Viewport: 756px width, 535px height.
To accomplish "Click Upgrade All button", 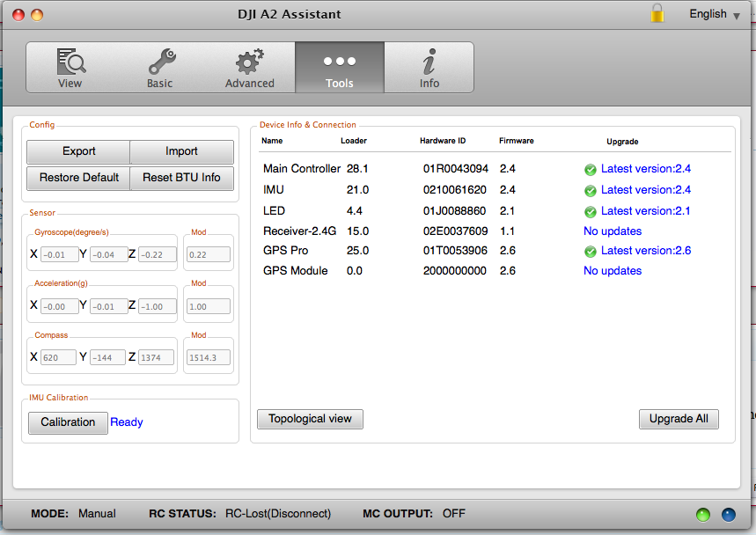I will pos(679,419).
